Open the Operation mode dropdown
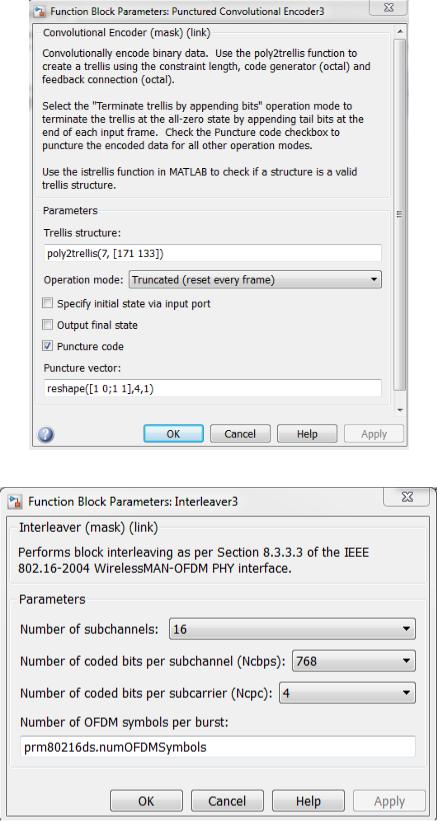This screenshot has height=821, width=437. tap(255, 280)
